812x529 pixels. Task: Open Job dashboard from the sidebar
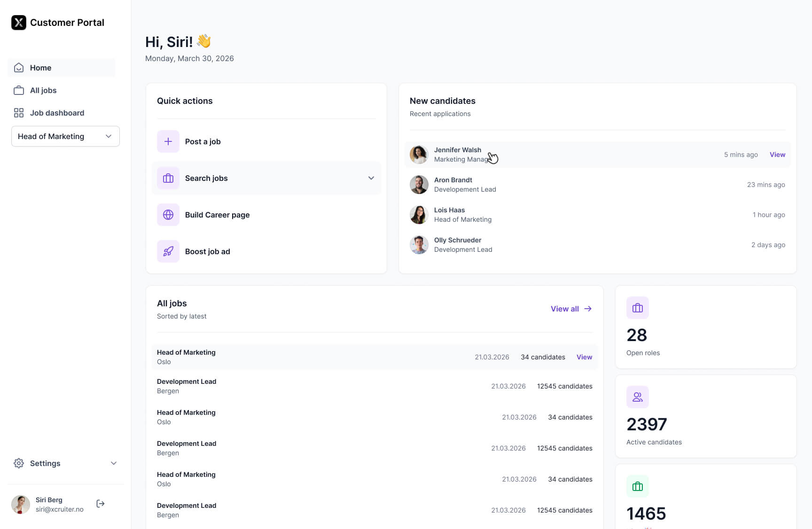[x=57, y=113]
